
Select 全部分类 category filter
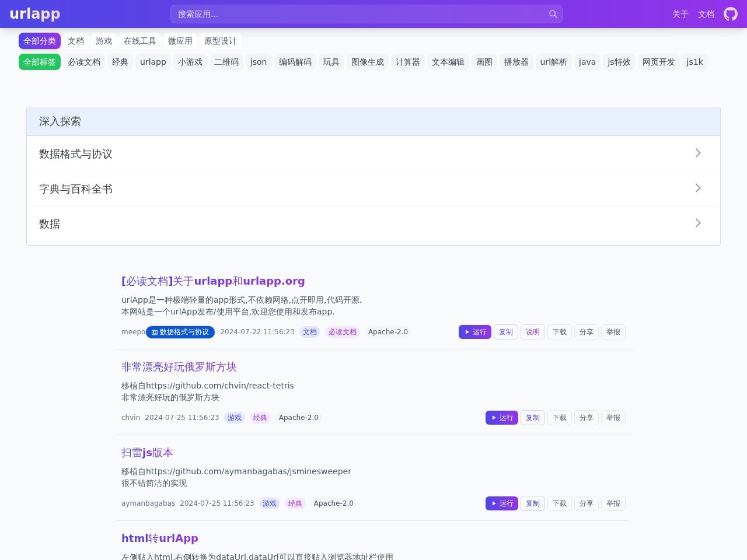pyautogui.click(x=40, y=41)
